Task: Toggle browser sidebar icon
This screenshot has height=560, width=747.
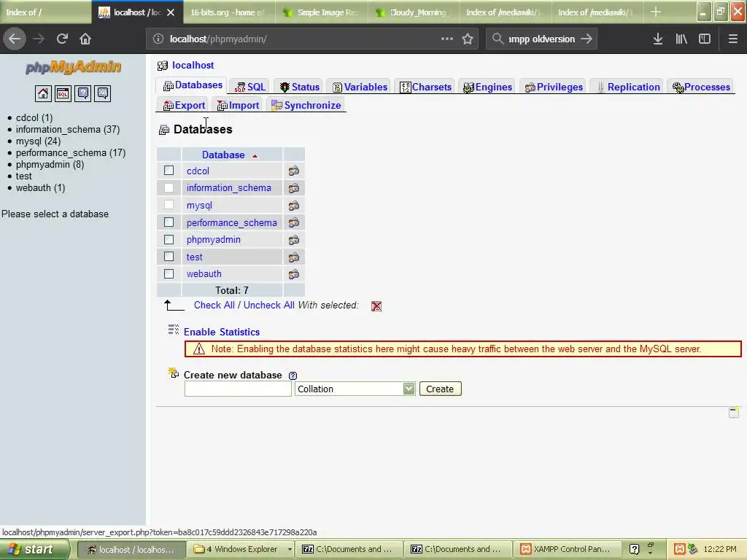Action: tap(705, 39)
